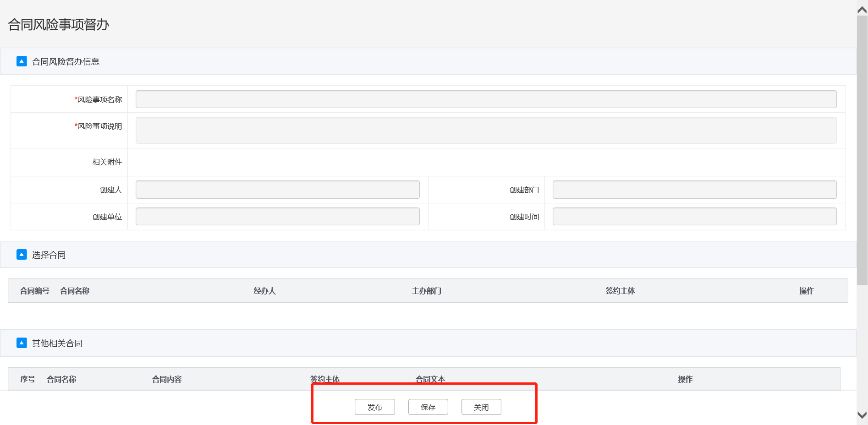Click the 关闭 button
Image resolution: width=868 pixels, height=425 pixels.
tap(481, 407)
